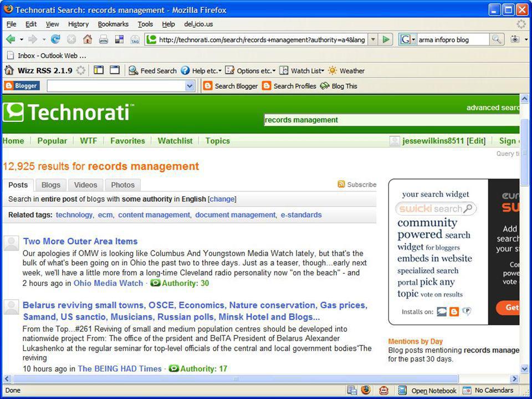Click the Ohio Media Watch blog link

pyautogui.click(x=108, y=283)
